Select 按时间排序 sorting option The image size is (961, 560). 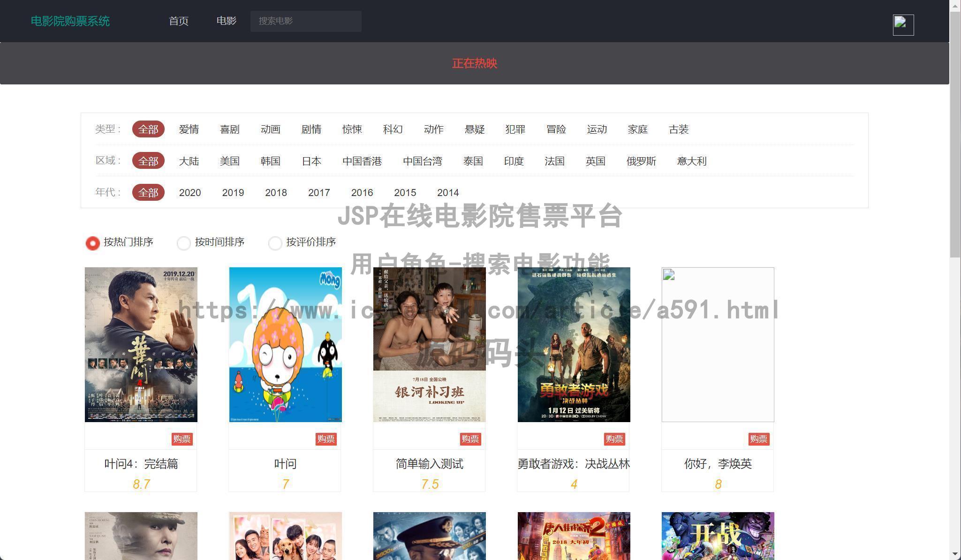[183, 243]
